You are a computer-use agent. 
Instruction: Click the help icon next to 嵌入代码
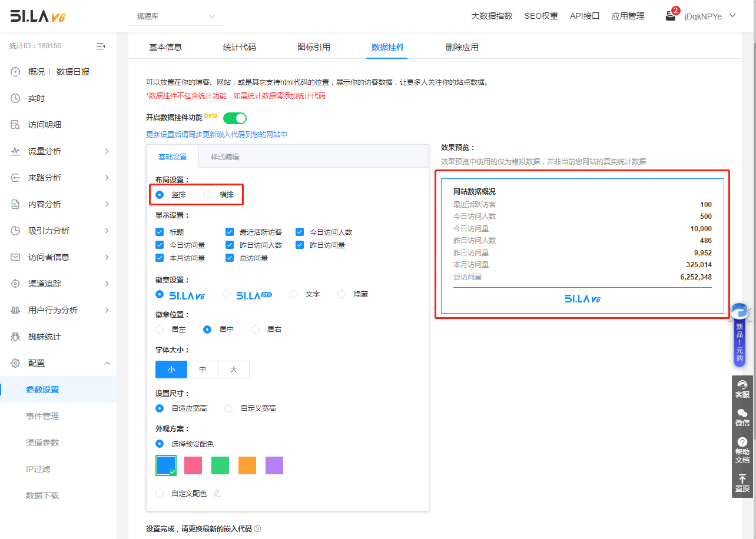point(257,529)
